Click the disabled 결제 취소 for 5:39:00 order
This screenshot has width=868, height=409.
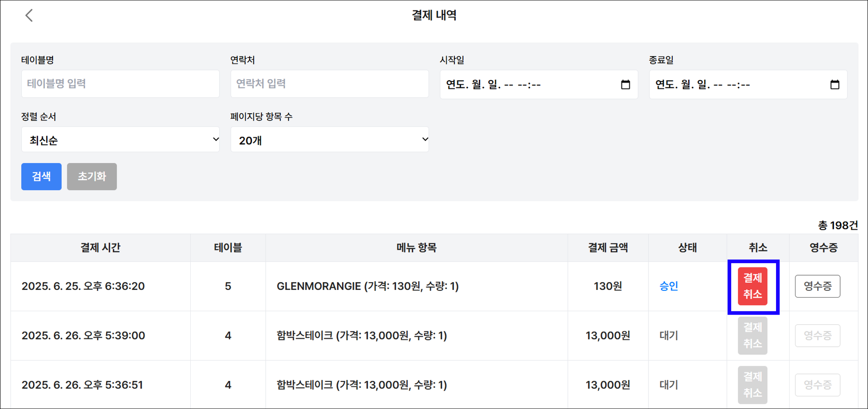click(753, 336)
